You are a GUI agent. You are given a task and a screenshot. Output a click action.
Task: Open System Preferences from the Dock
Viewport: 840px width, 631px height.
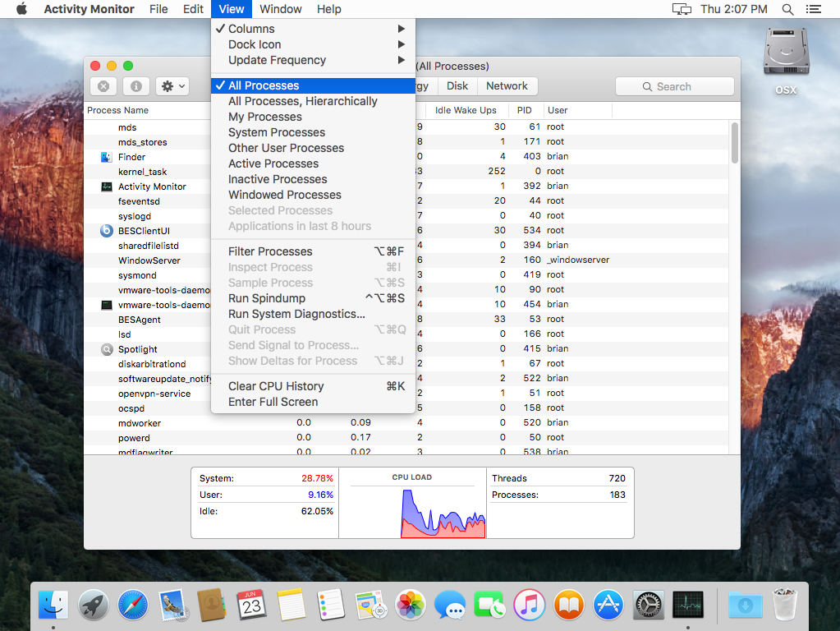(648, 605)
